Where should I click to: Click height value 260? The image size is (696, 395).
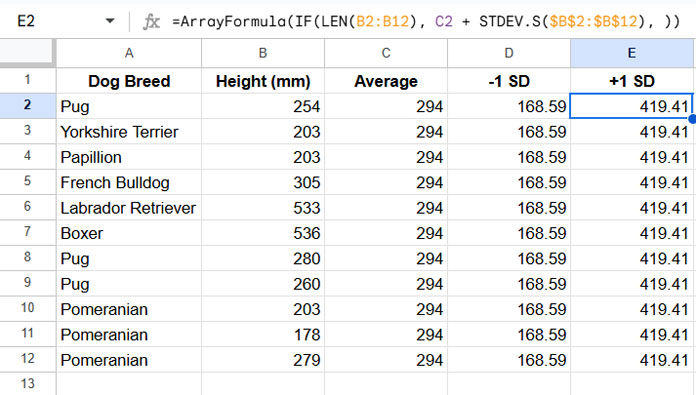click(x=263, y=284)
